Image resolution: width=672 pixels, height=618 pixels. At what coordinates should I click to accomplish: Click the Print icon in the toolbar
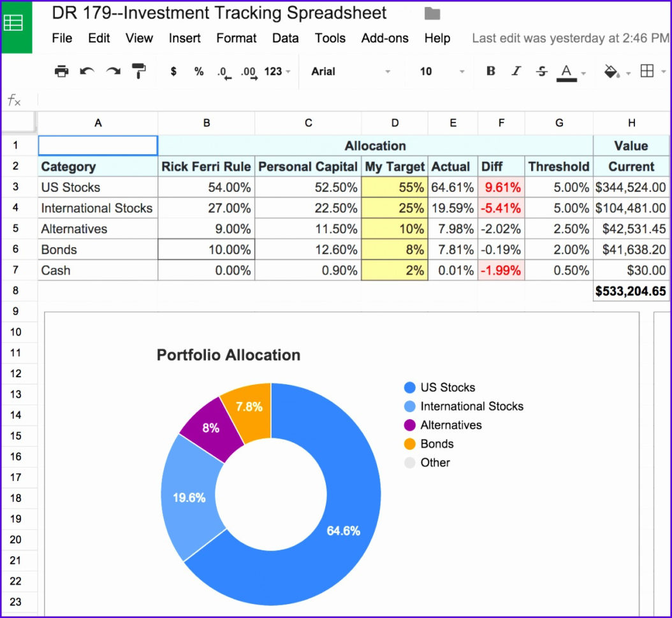[61, 71]
